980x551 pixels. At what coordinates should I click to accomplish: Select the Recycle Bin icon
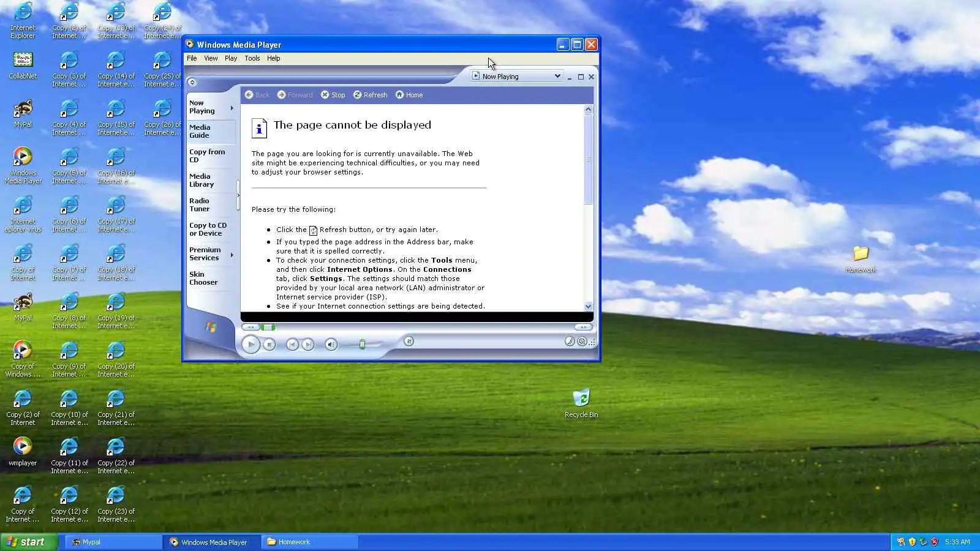pos(581,403)
